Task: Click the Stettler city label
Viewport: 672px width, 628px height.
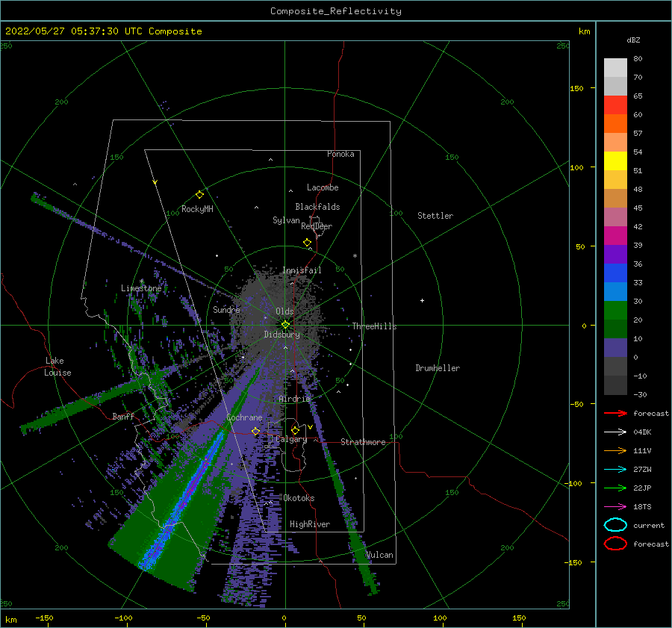Action: (435, 216)
